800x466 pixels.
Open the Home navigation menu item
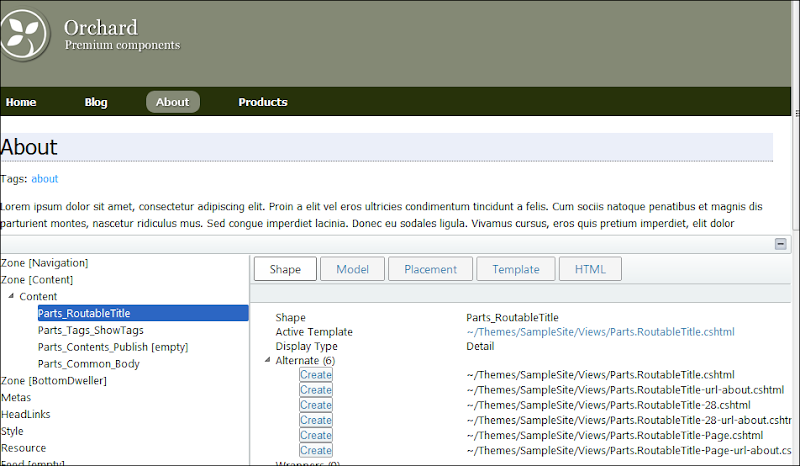pos(21,102)
